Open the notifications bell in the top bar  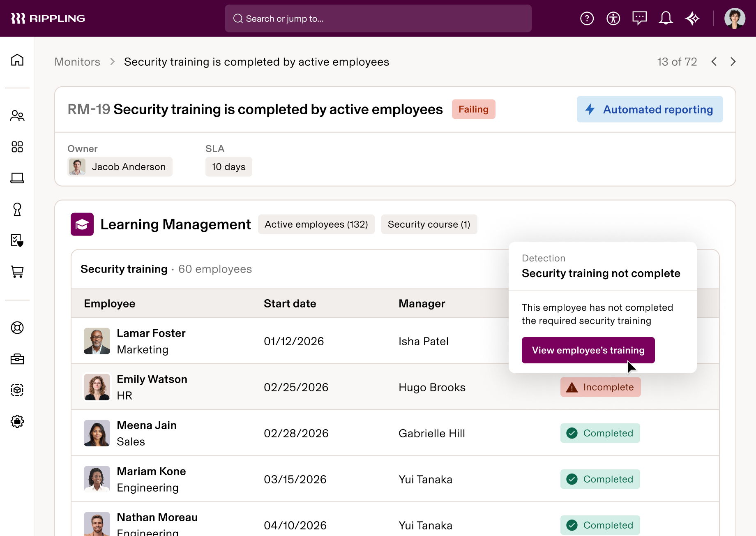coord(666,18)
